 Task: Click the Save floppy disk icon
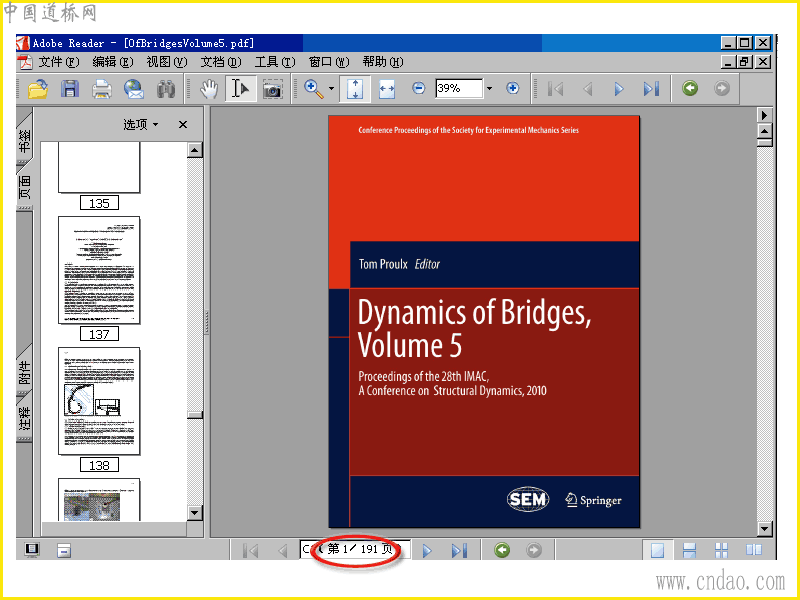pyautogui.click(x=70, y=89)
